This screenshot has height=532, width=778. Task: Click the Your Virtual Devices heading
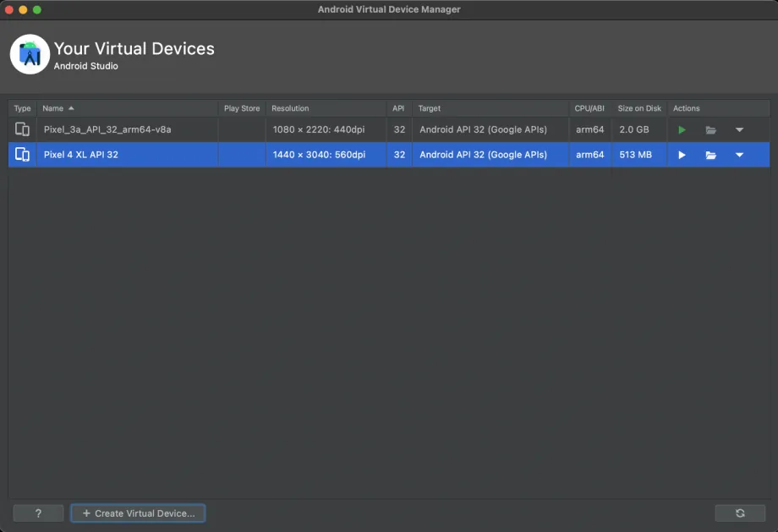tap(134, 49)
